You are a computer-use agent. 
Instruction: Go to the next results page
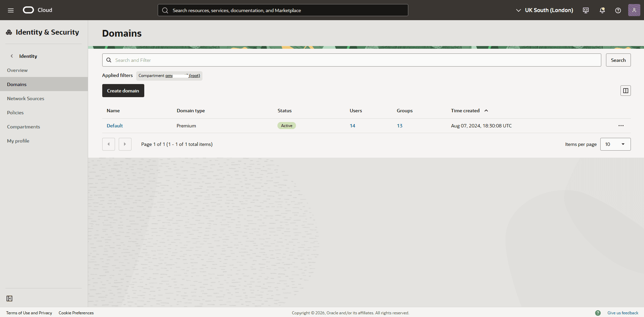point(125,144)
